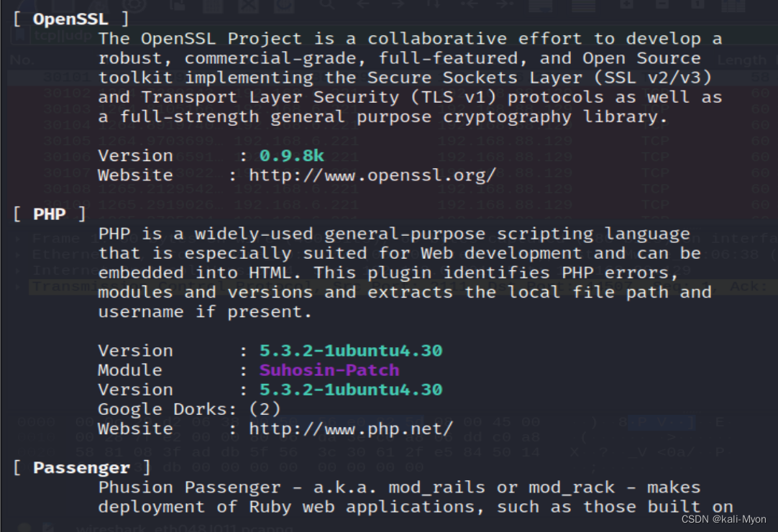Click expert info circle in status bar
The image size is (778, 532).
coord(24,528)
